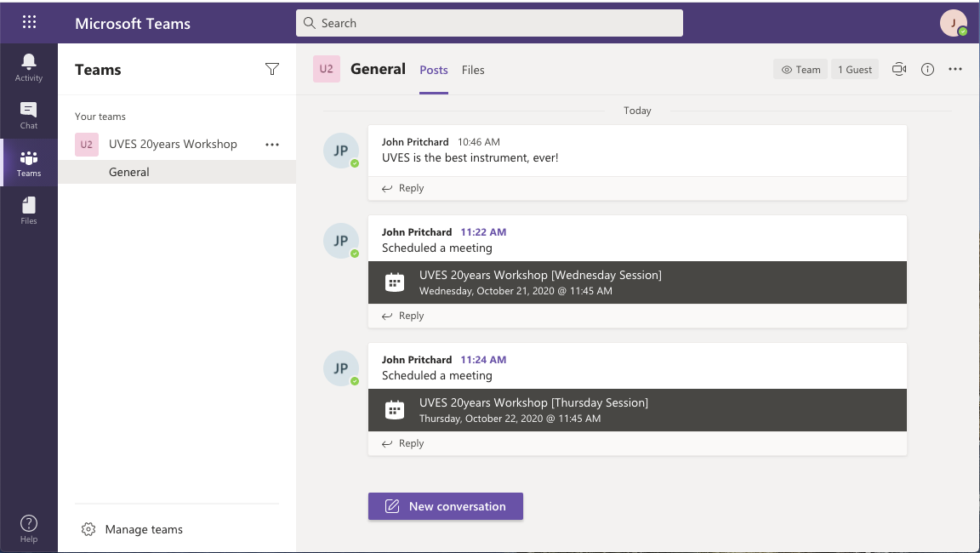Click the U2 channel header avatar
This screenshot has width=980, height=553.
point(327,69)
